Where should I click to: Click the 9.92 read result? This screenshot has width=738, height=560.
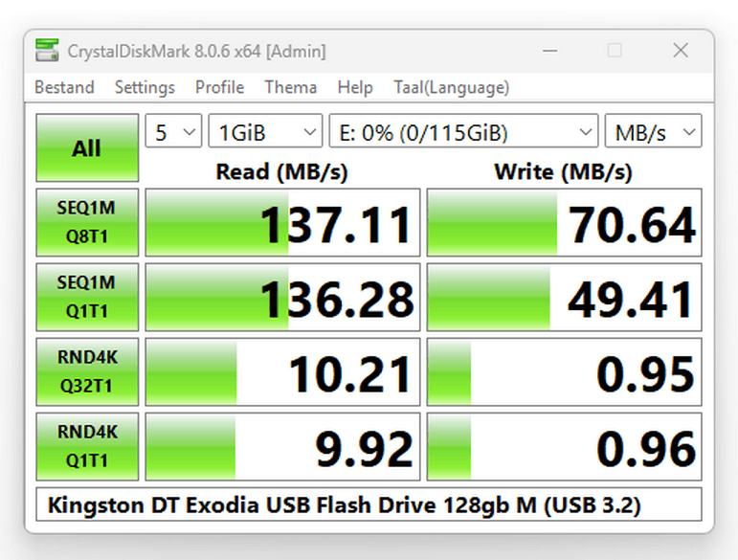[x=282, y=447]
